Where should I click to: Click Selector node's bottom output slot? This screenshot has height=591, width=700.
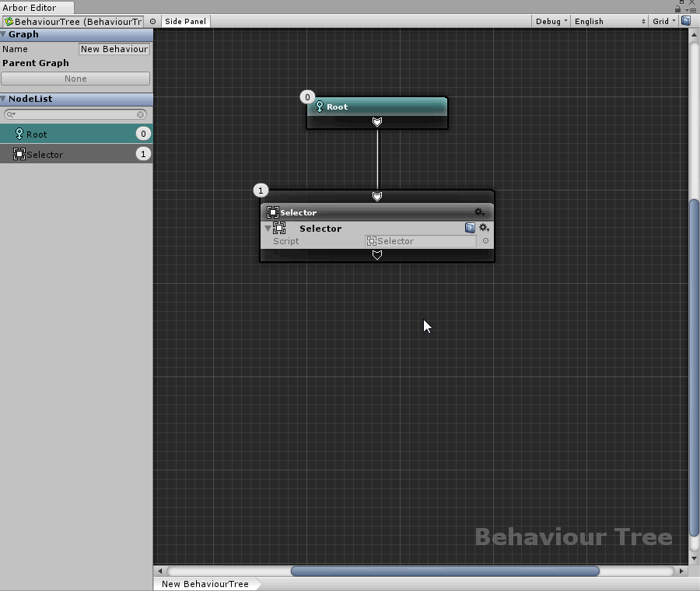pos(377,255)
